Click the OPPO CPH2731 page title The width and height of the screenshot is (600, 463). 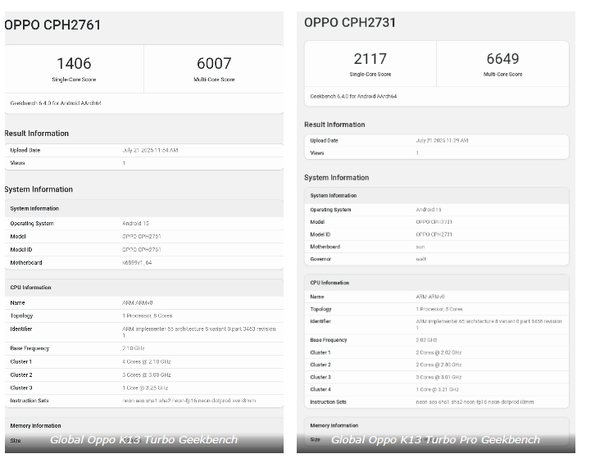[350, 22]
